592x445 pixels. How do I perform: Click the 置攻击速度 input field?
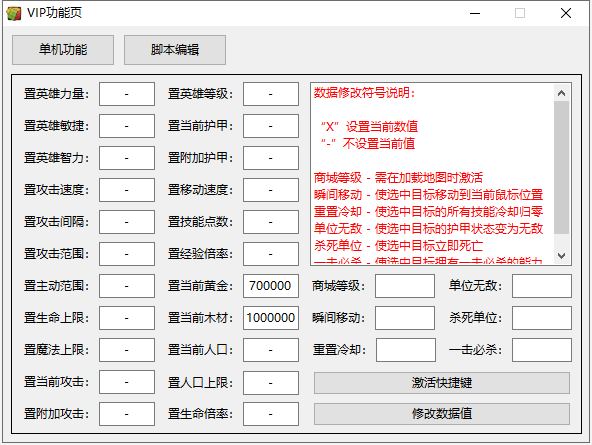[127, 190]
